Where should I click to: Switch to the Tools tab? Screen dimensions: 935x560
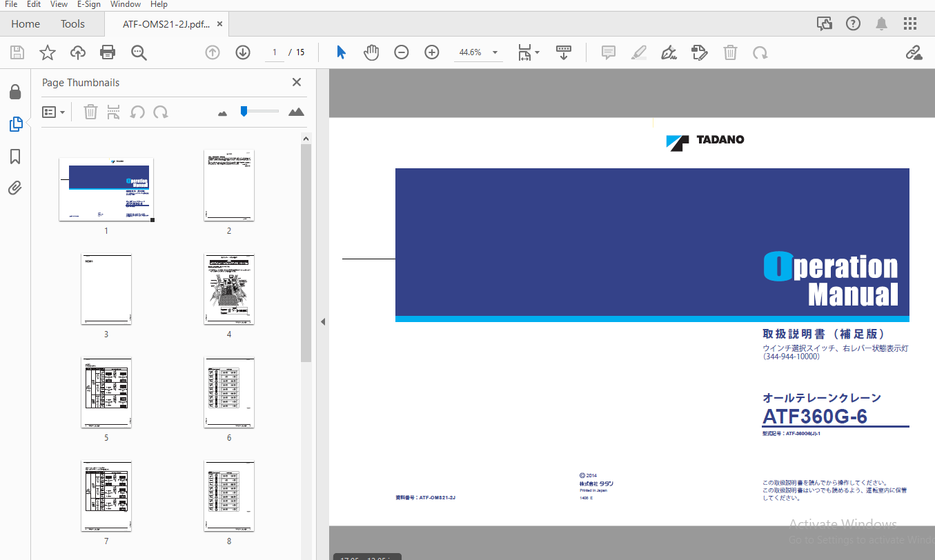pyautogui.click(x=72, y=23)
